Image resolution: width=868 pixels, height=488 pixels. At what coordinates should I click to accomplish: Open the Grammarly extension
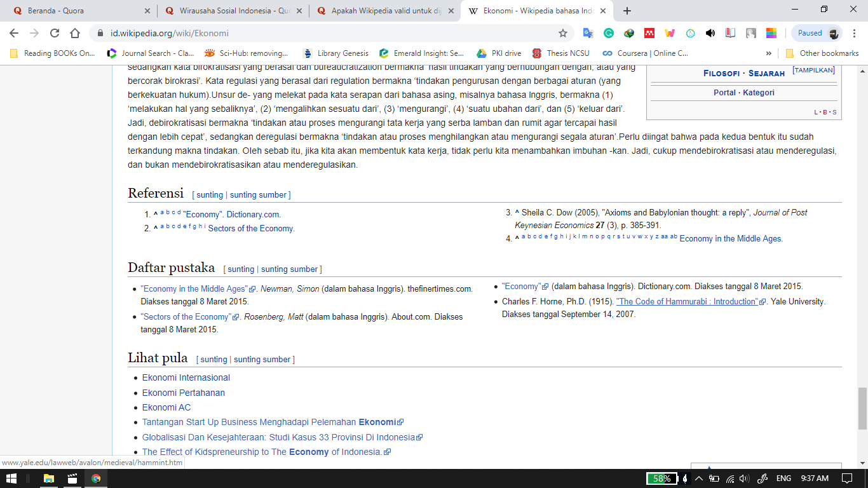[x=608, y=33]
